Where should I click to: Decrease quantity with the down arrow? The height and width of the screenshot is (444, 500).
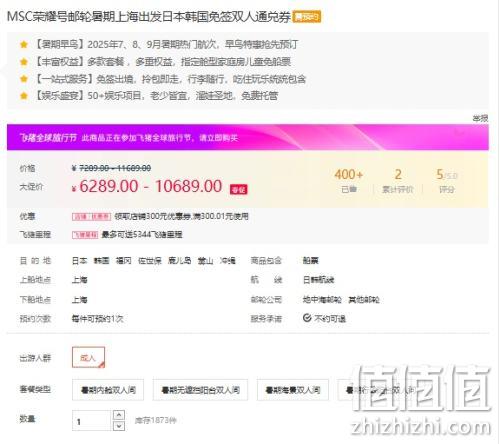point(119,426)
